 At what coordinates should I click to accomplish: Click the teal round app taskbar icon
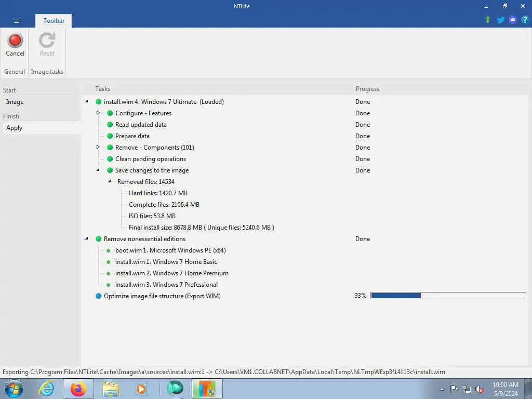click(x=175, y=389)
